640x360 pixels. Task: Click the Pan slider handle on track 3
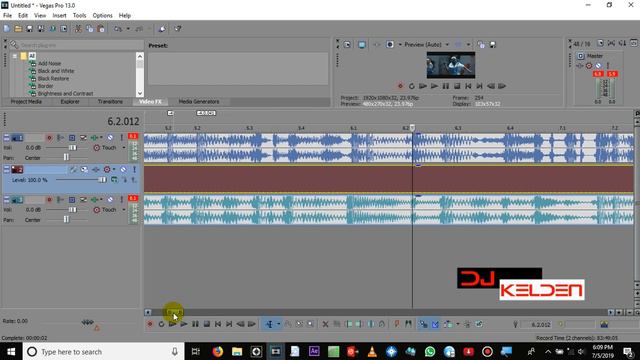tap(66, 220)
